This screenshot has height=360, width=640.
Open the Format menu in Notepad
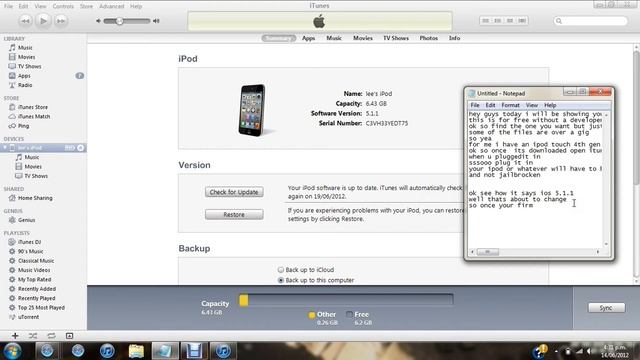click(x=510, y=105)
